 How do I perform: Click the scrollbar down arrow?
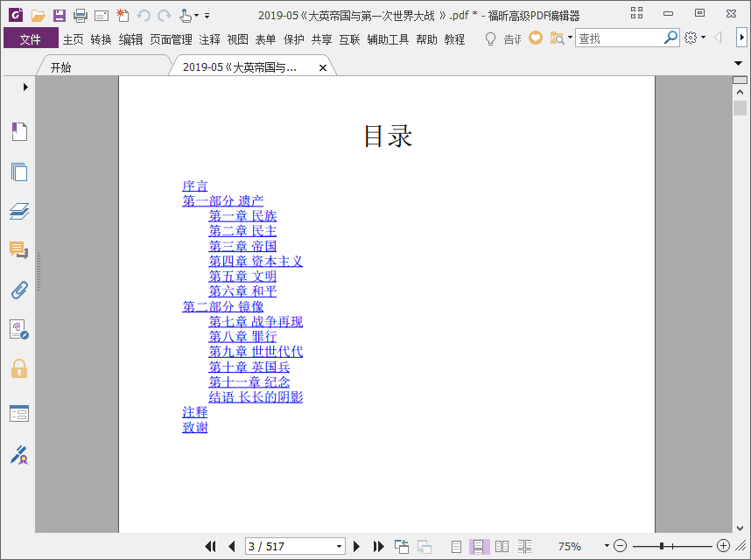740,528
